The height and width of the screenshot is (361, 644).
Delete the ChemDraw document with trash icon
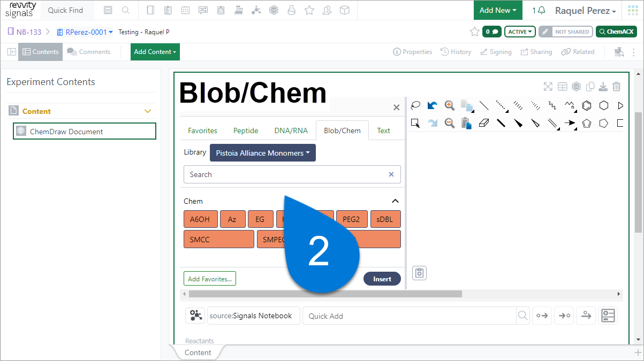[x=617, y=87]
